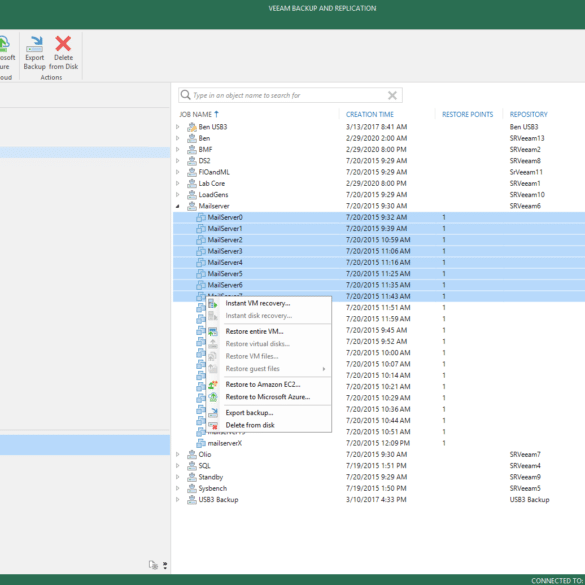This screenshot has width=585, height=585.
Task: Click the Restore to Amazon EC2 icon
Action: 213,385
